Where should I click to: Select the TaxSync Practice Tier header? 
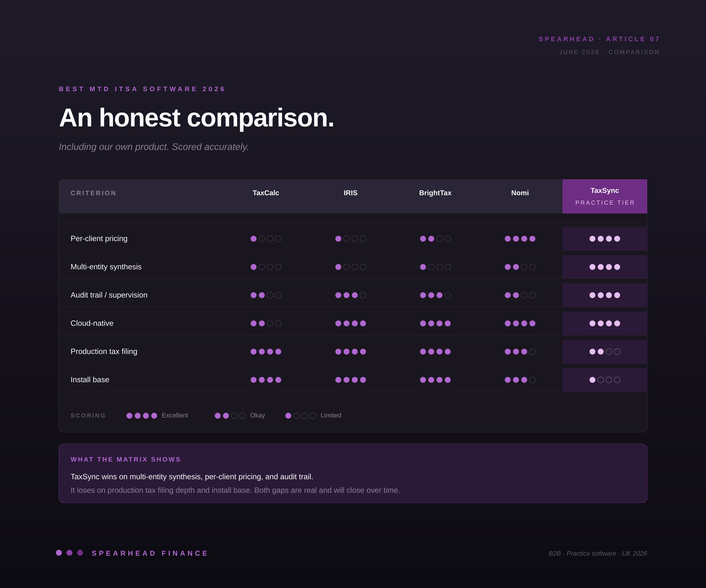click(605, 196)
